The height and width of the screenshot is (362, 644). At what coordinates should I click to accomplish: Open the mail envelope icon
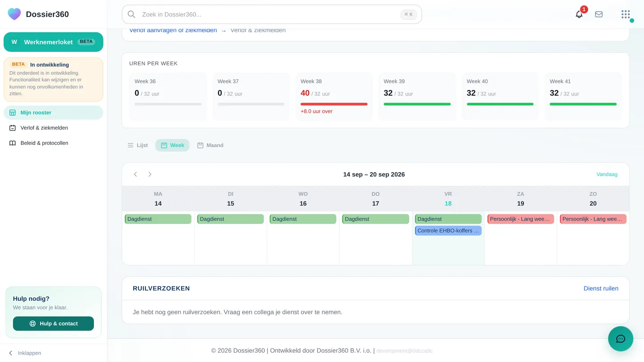pyautogui.click(x=599, y=14)
